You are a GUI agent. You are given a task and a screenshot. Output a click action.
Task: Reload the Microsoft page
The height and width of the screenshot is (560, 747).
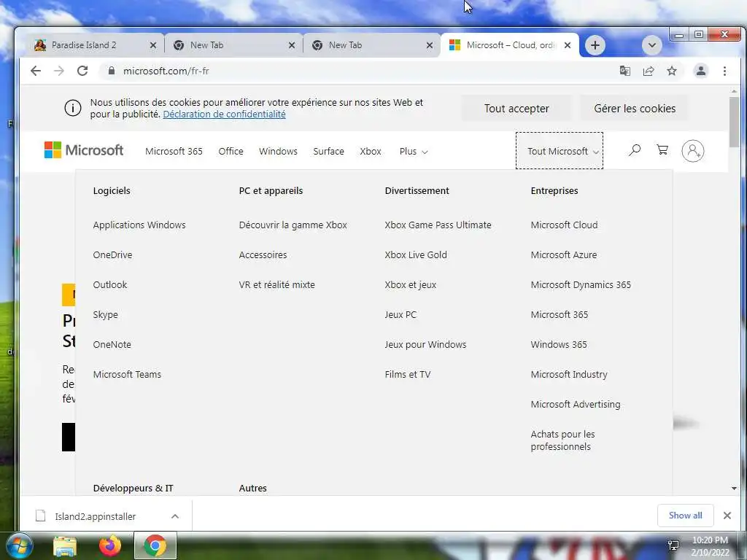(x=82, y=71)
